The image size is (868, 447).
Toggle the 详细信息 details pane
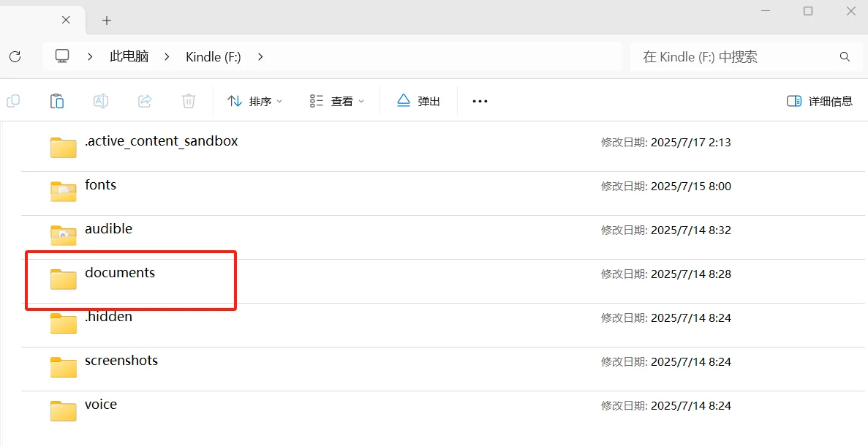(819, 102)
